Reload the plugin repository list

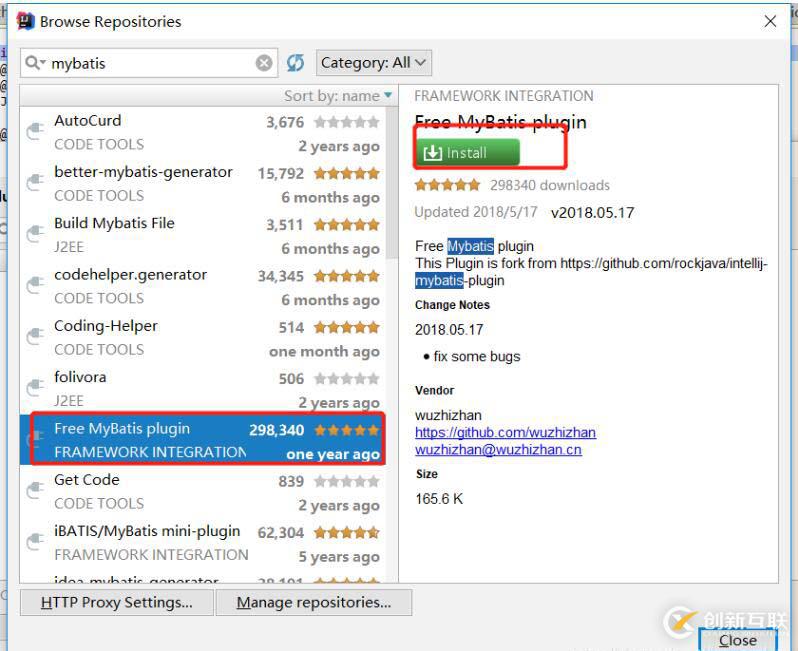(x=295, y=63)
